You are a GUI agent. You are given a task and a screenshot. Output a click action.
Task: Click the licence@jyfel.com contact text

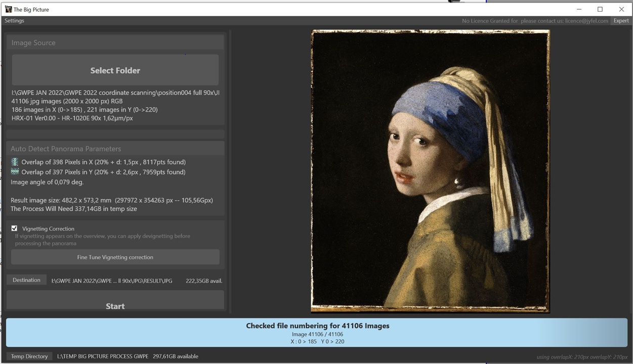pyautogui.click(x=586, y=21)
